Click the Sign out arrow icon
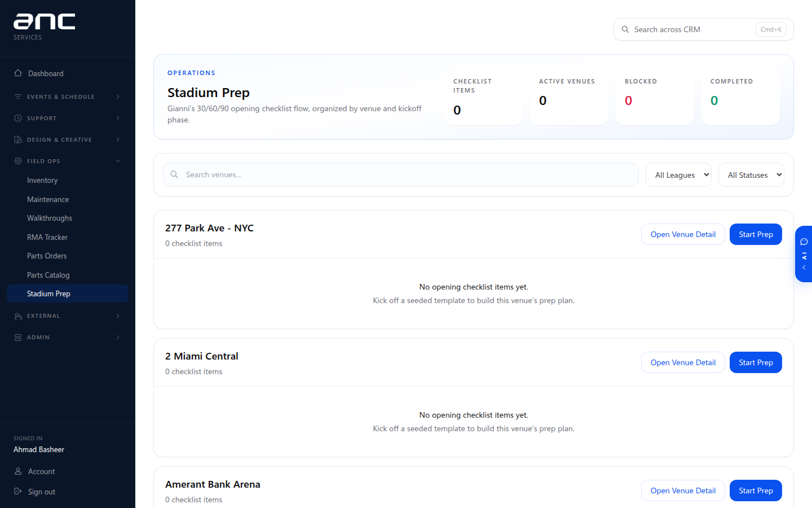This screenshot has width=812, height=508. pyautogui.click(x=18, y=492)
